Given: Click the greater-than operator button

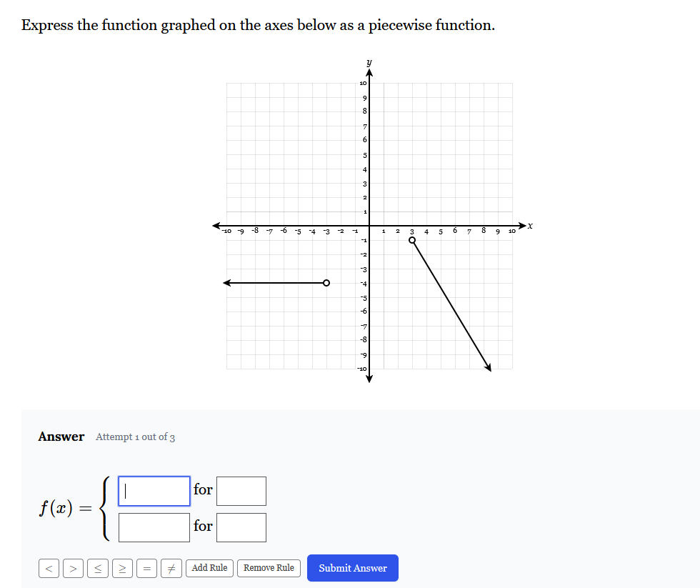Looking at the screenshot, I should pos(72,568).
